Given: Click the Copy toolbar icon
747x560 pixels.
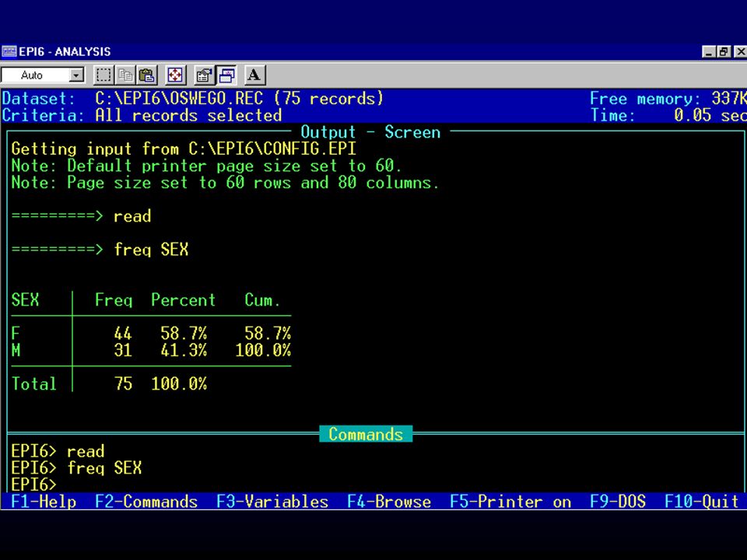Looking at the screenshot, I should pyautogui.click(x=126, y=75).
